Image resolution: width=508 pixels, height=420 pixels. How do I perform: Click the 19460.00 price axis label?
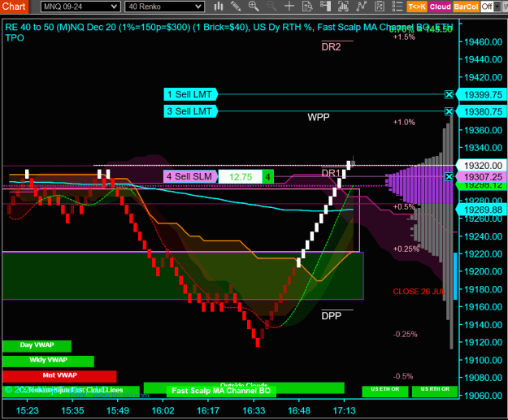pos(483,42)
